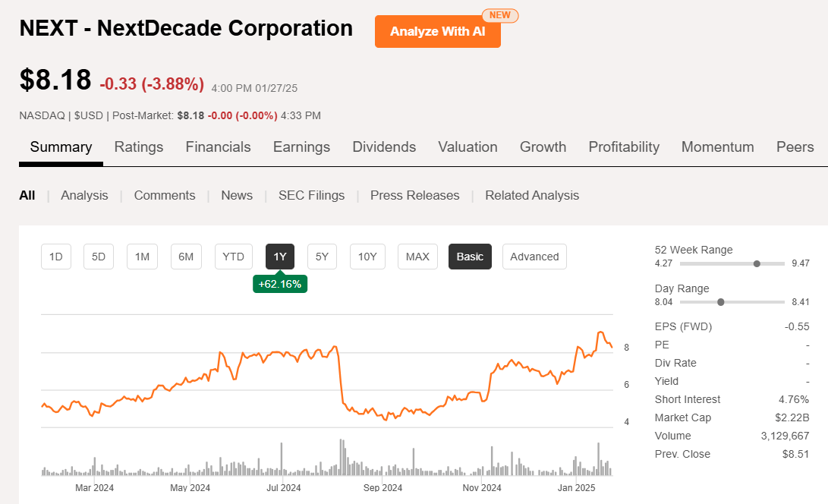828x504 pixels.
Task: Switch chart to Advanced mode
Action: pyautogui.click(x=534, y=257)
